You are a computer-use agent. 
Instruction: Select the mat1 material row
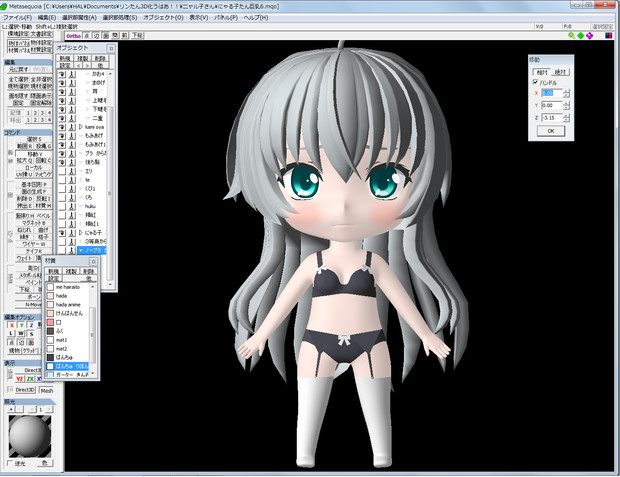68,340
